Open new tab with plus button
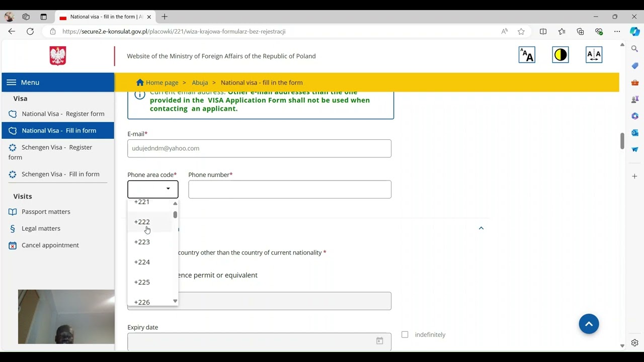 point(165,17)
